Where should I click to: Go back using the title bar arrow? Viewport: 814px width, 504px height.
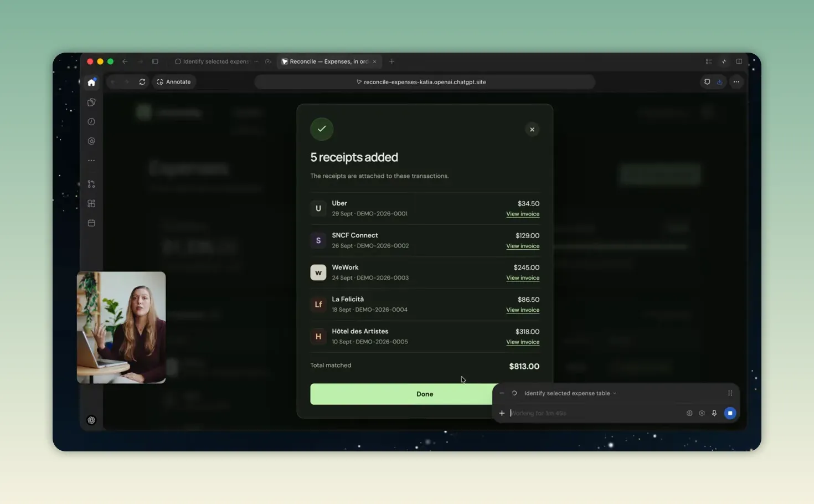tap(125, 61)
